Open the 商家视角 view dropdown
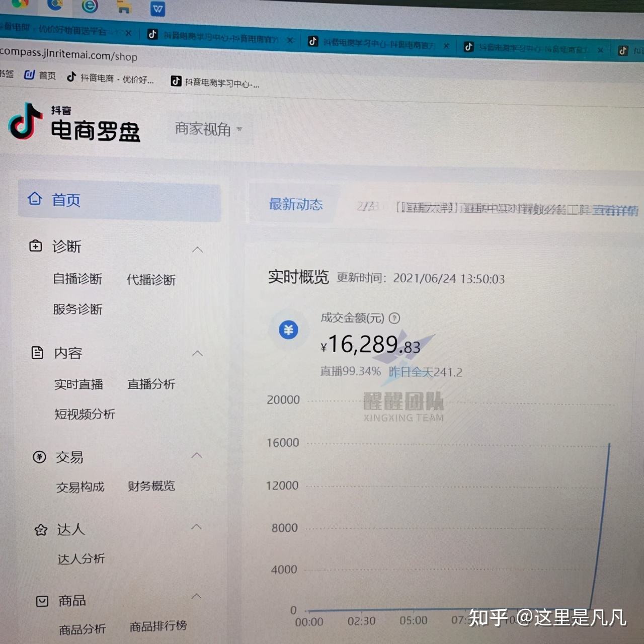644x644 pixels. (208, 129)
